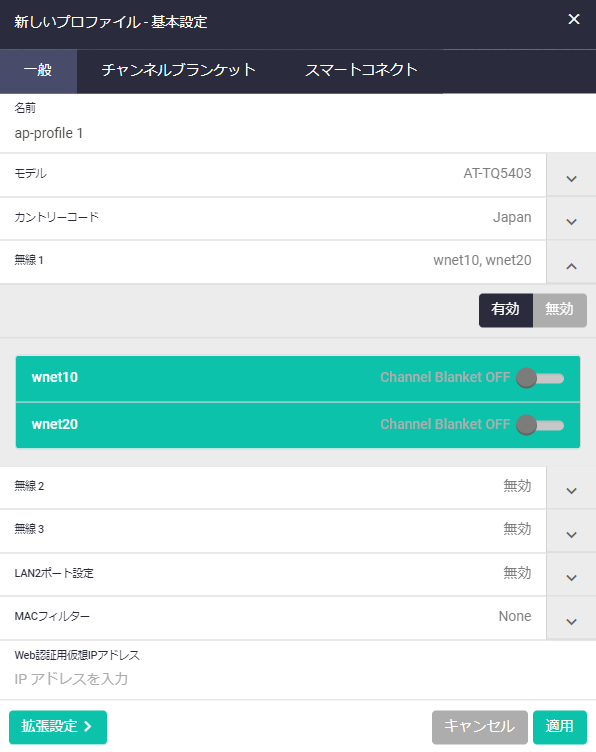Switch to the スマートコネクト tab
596x752 pixels.
[x=361, y=70]
